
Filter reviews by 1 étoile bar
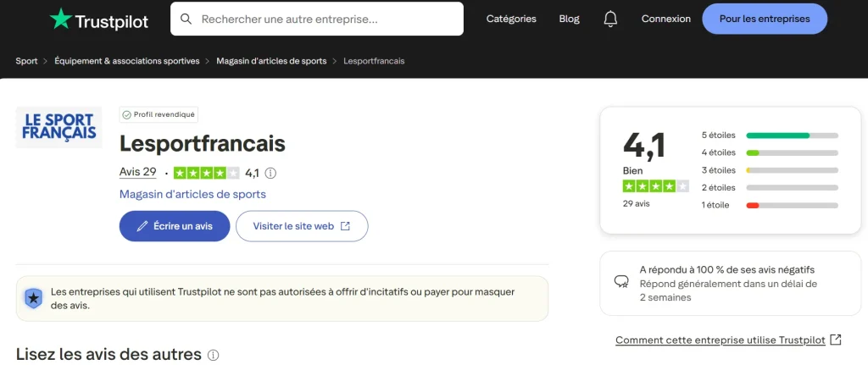[793, 205]
